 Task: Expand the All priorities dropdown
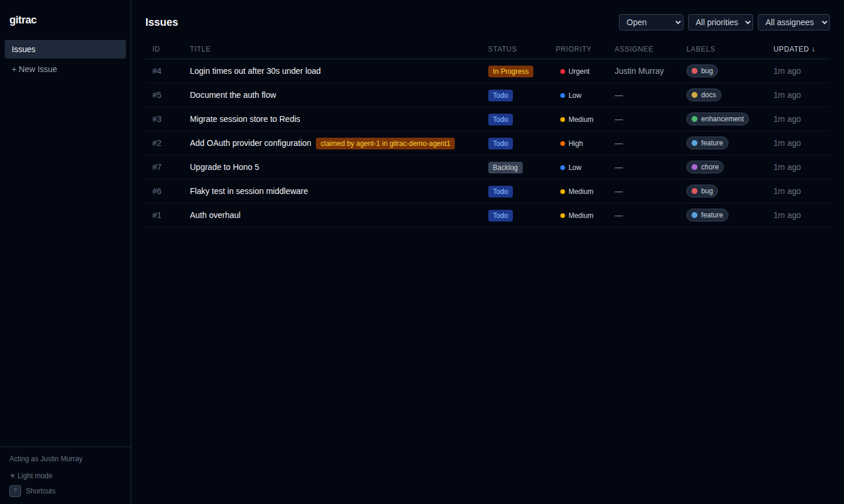click(x=720, y=22)
